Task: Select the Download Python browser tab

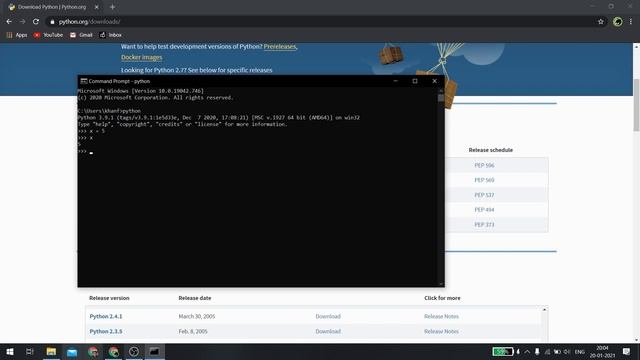Action: (52, 7)
